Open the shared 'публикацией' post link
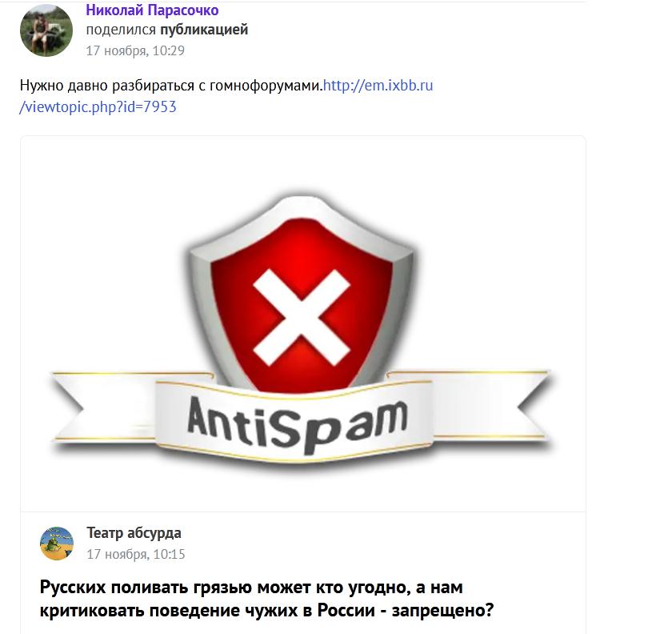 pyautogui.click(x=204, y=30)
